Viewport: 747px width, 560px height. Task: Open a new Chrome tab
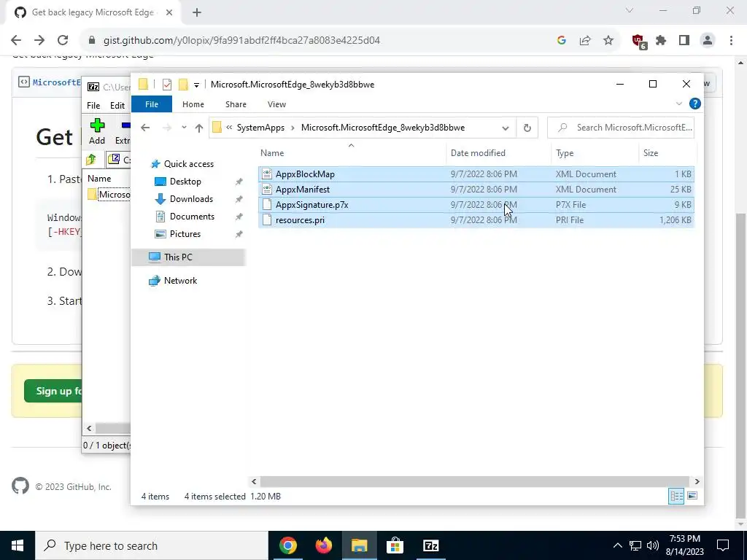tap(197, 13)
